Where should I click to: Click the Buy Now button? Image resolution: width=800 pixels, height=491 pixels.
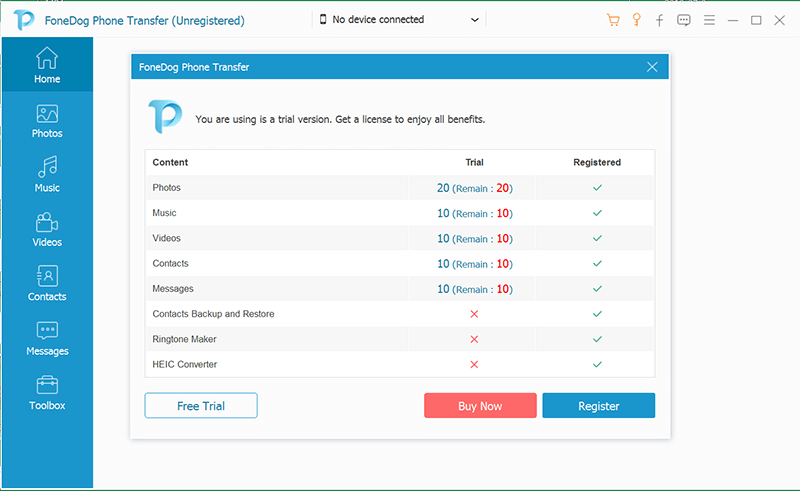point(480,406)
